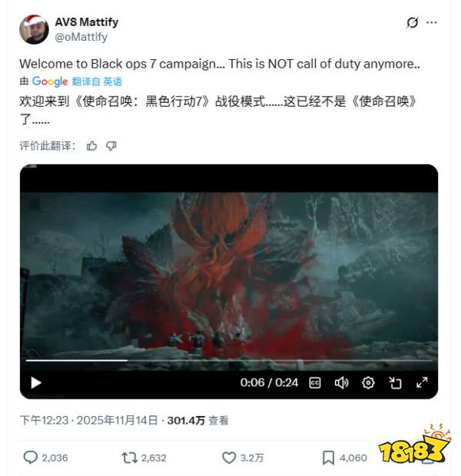Open video settings gear
Image resolution: width=461 pixels, height=476 pixels.
(368, 383)
